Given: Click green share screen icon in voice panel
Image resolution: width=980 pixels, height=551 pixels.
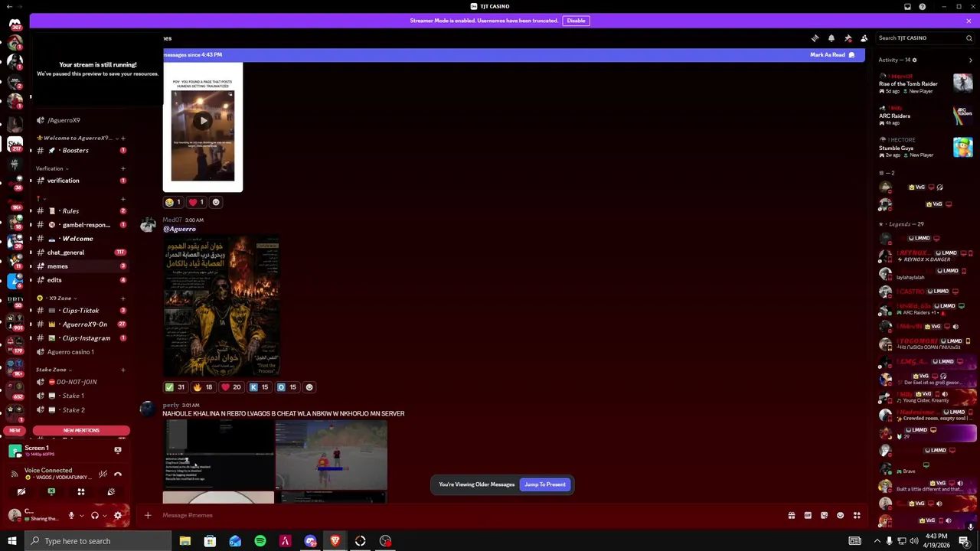Looking at the screenshot, I should tap(51, 492).
